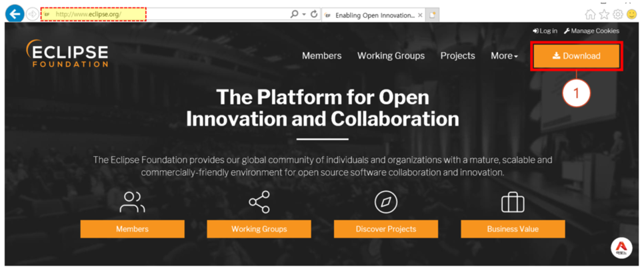Click the search magnifier in address bar
644x269 pixels.
click(294, 15)
